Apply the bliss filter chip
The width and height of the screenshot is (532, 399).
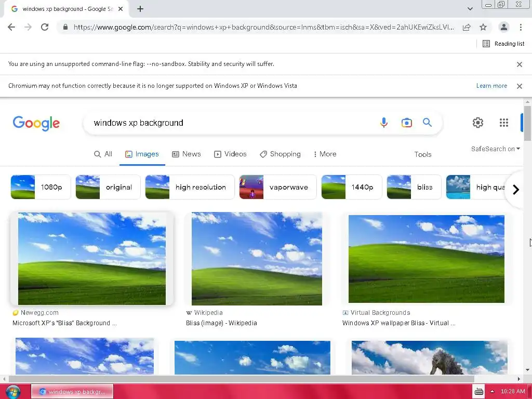point(414,187)
